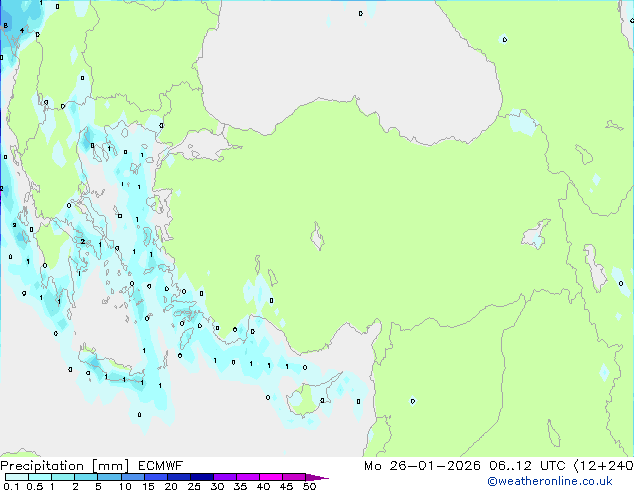Pick the 10–15 mm legend color swatch
The height and width of the screenshot is (490, 634).
(x=132, y=477)
